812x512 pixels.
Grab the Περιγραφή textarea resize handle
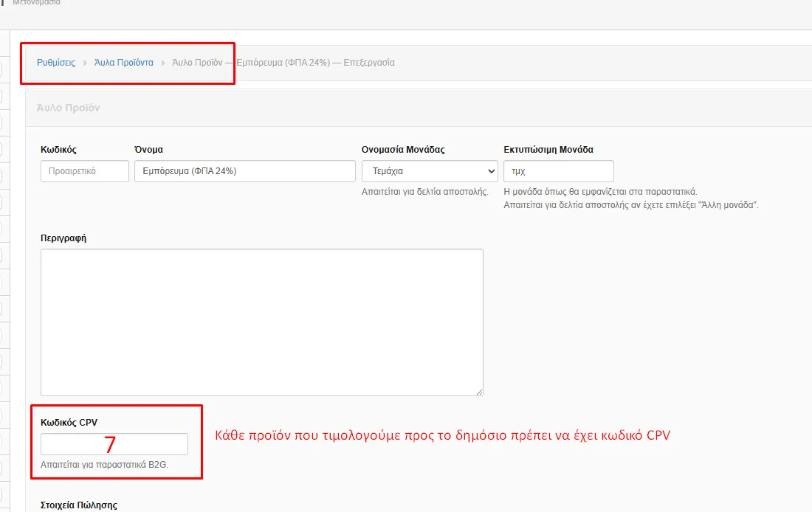tap(479, 392)
